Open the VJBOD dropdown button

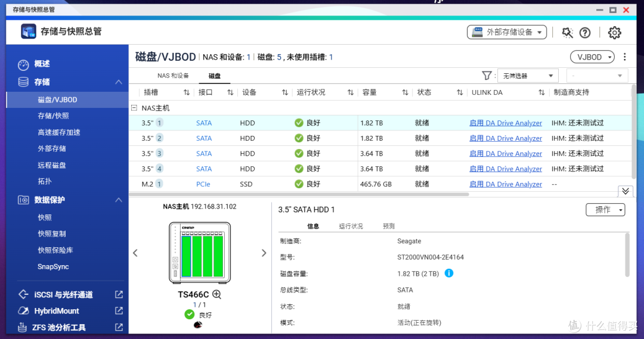tap(592, 57)
